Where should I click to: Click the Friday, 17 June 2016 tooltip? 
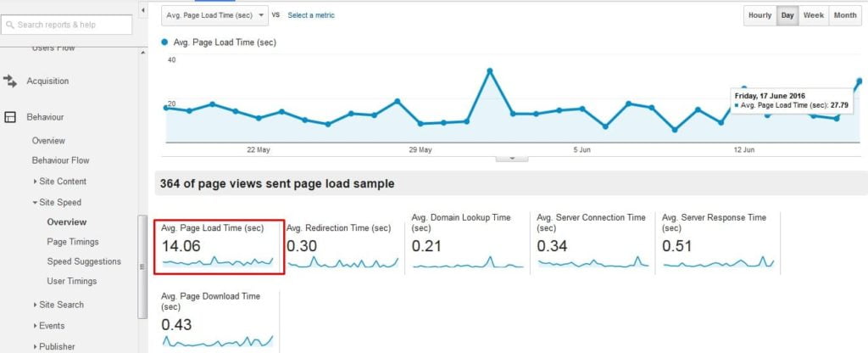tap(792, 100)
